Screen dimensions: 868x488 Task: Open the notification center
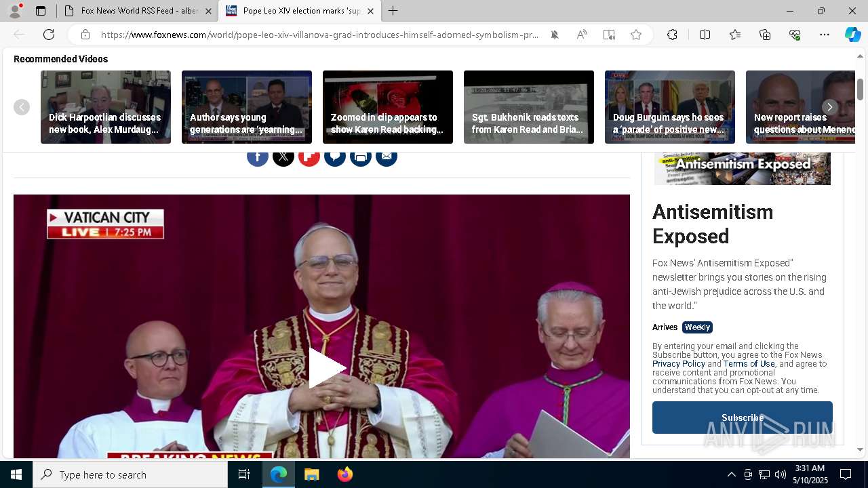pyautogui.click(x=846, y=474)
